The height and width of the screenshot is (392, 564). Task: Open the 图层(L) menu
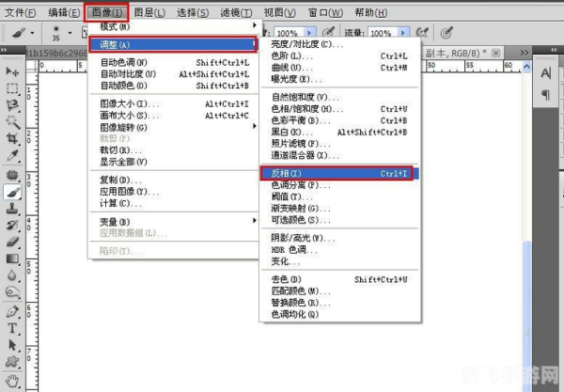(149, 12)
